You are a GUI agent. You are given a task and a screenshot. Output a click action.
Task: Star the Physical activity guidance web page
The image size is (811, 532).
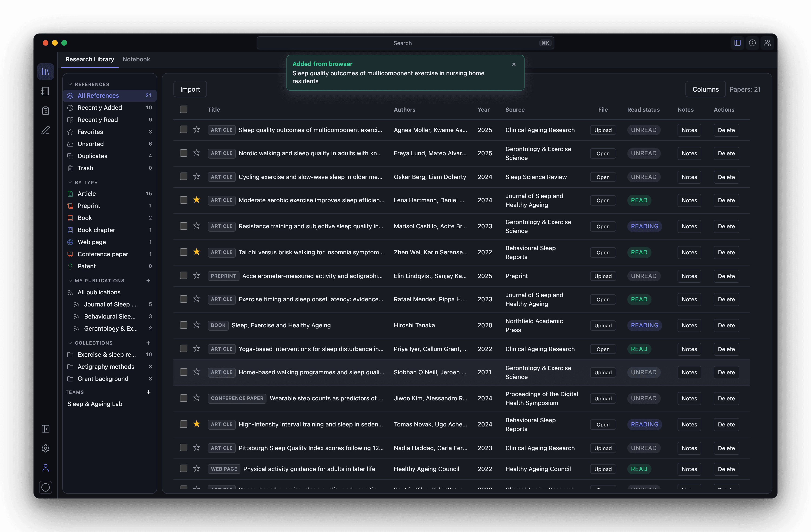pos(197,469)
